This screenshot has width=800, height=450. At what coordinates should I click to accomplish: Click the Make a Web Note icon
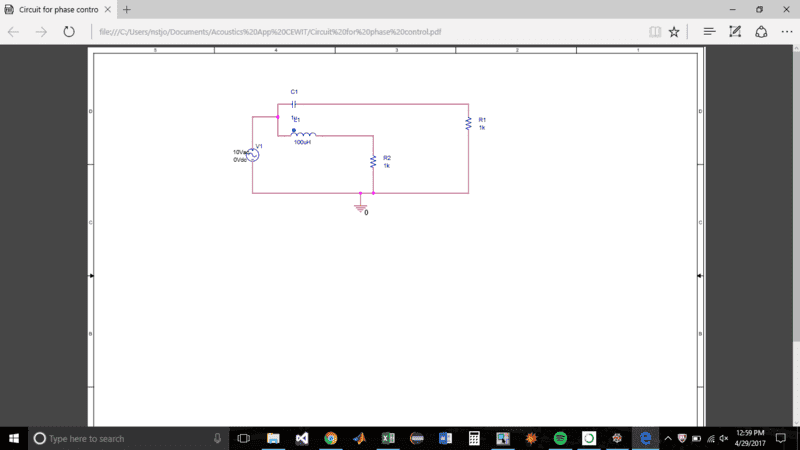pos(735,32)
